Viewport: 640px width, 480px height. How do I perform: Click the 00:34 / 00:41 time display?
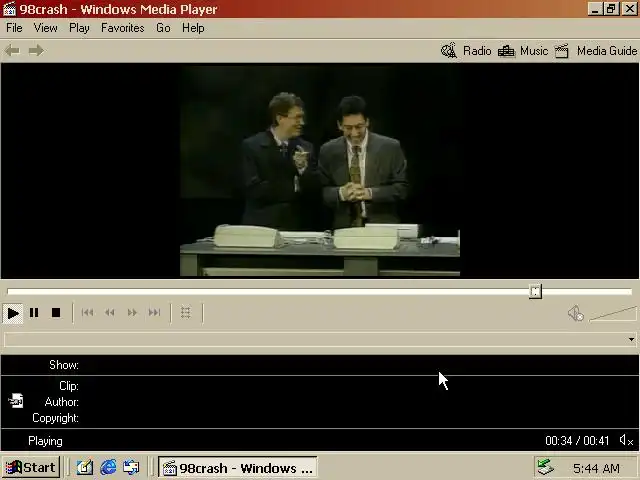pos(577,441)
